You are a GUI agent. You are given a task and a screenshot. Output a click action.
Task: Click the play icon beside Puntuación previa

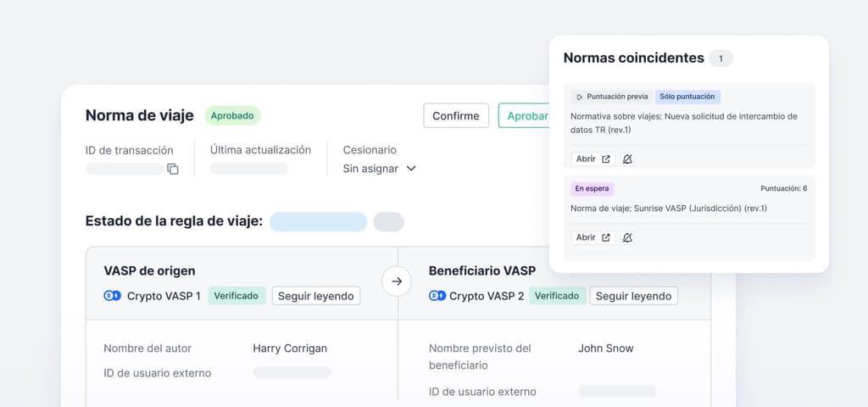click(580, 97)
